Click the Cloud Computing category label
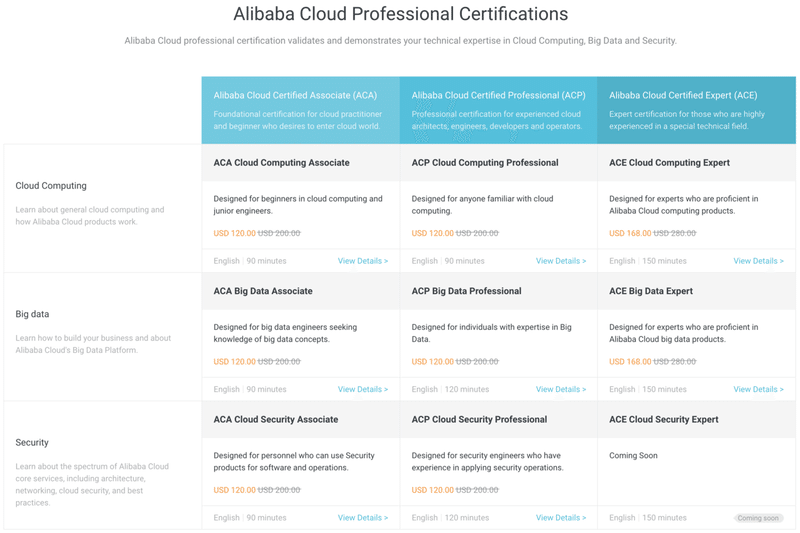Viewport: 800px width, 533px height. coord(51,186)
